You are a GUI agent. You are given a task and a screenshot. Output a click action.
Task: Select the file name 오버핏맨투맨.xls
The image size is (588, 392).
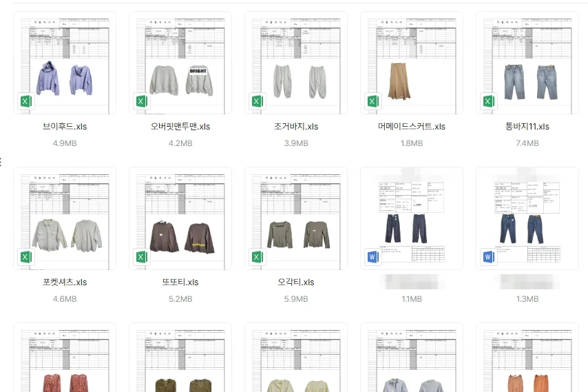coord(180,126)
